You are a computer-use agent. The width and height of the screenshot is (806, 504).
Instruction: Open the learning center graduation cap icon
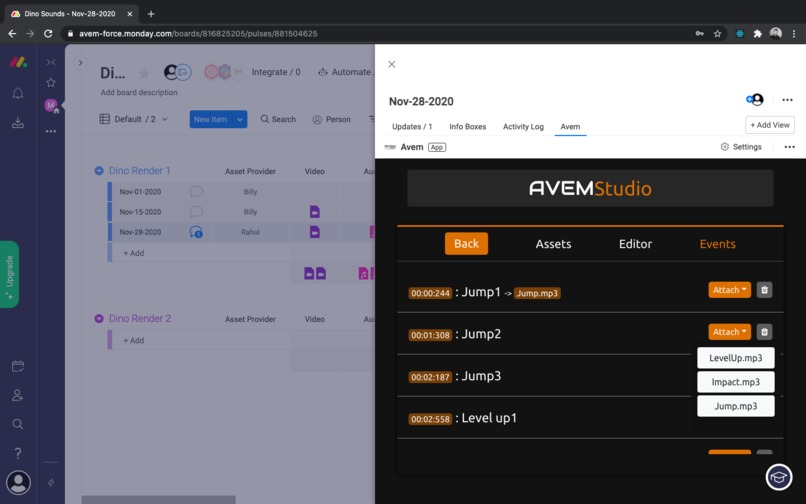[779, 477]
